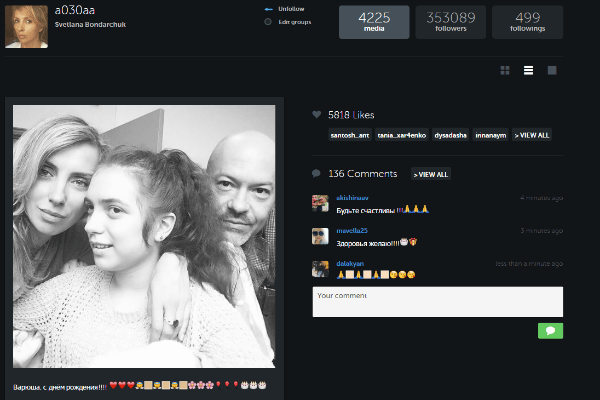Toggle the Edit groups circle
Image resolution: width=600 pixels, height=400 pixels.
tap(268, 22)
